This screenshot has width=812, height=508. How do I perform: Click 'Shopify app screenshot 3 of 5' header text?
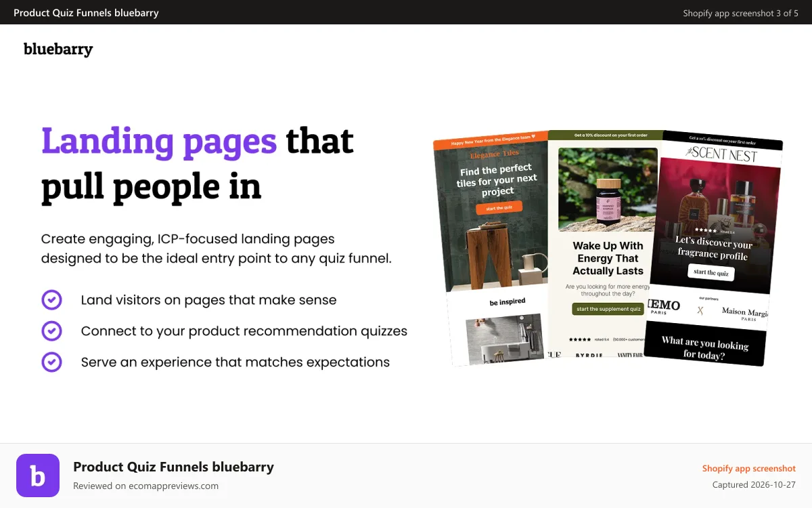tap(740, 13)
